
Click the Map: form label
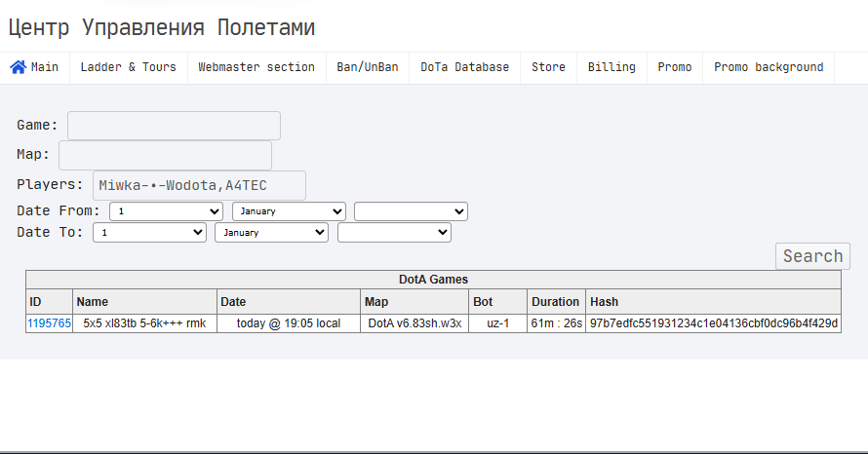pyautogui.click(x=33, y=155)
